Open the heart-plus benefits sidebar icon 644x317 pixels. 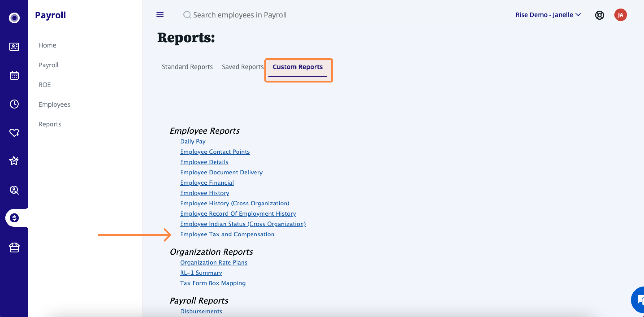click(14, 132)
